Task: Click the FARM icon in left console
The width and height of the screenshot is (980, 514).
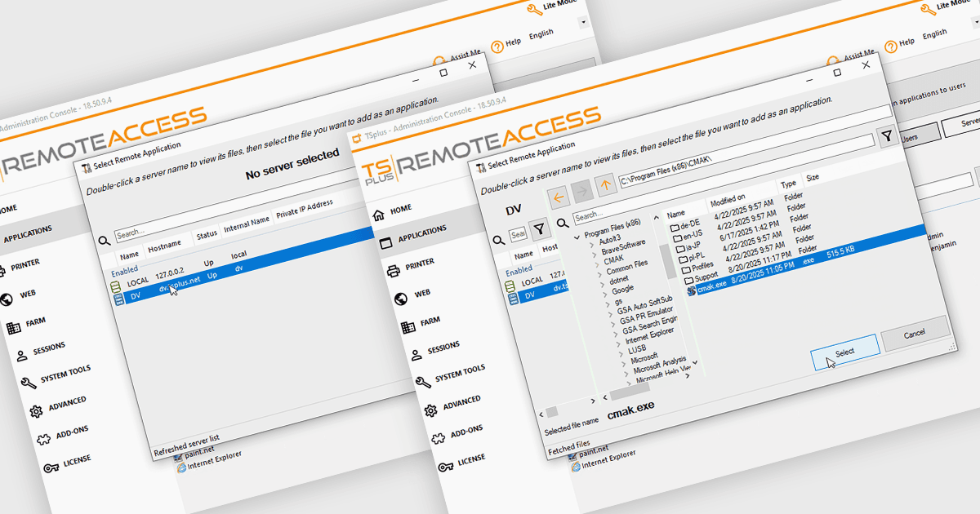Action: pos(13,327)
